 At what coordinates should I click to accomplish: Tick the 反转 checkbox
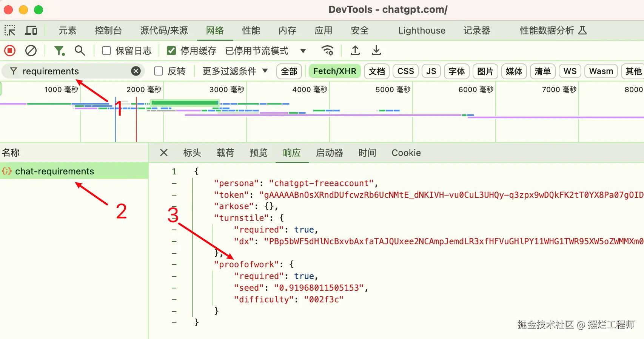[159, 71]
